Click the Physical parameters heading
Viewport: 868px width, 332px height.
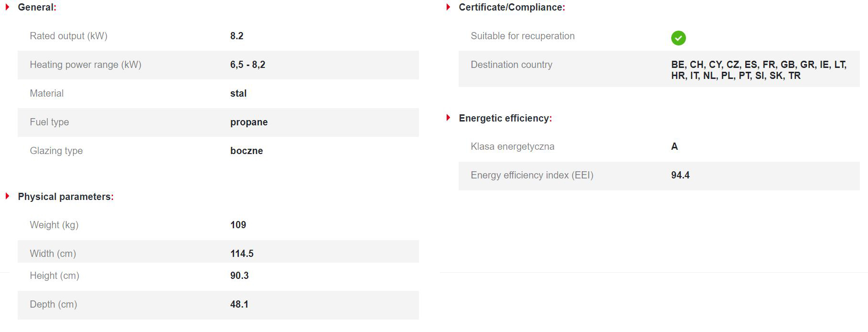(65, 197)
